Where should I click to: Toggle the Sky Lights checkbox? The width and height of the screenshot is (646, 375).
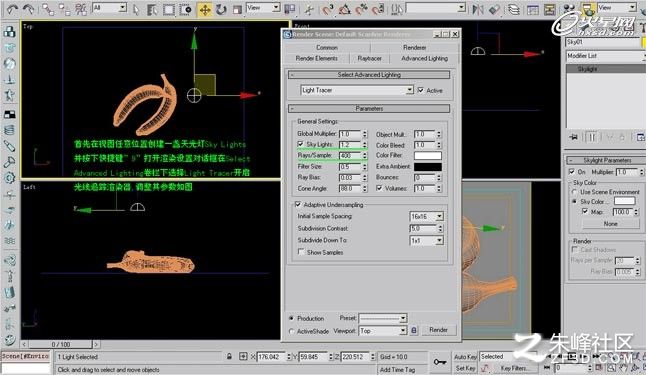300,144
